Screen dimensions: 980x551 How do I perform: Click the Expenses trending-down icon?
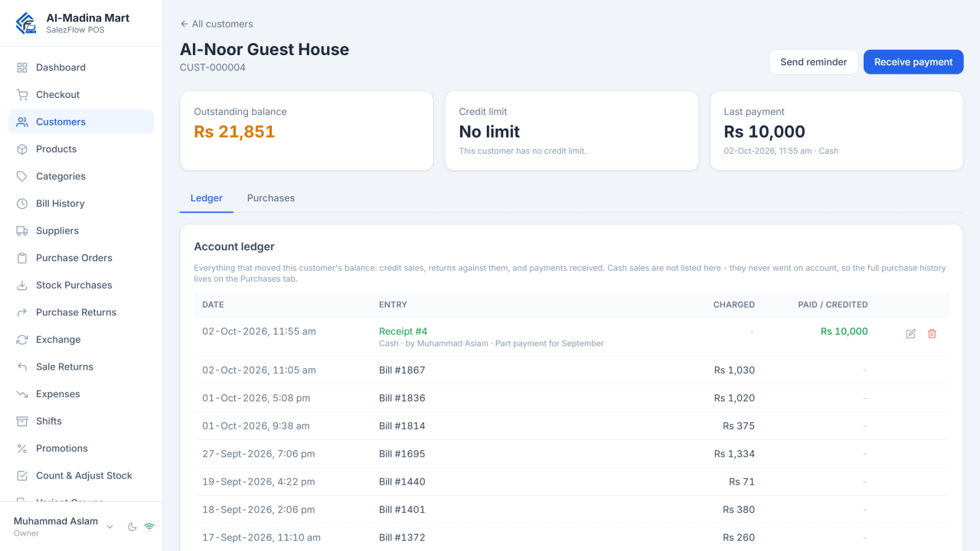click(x=22, y=394)
